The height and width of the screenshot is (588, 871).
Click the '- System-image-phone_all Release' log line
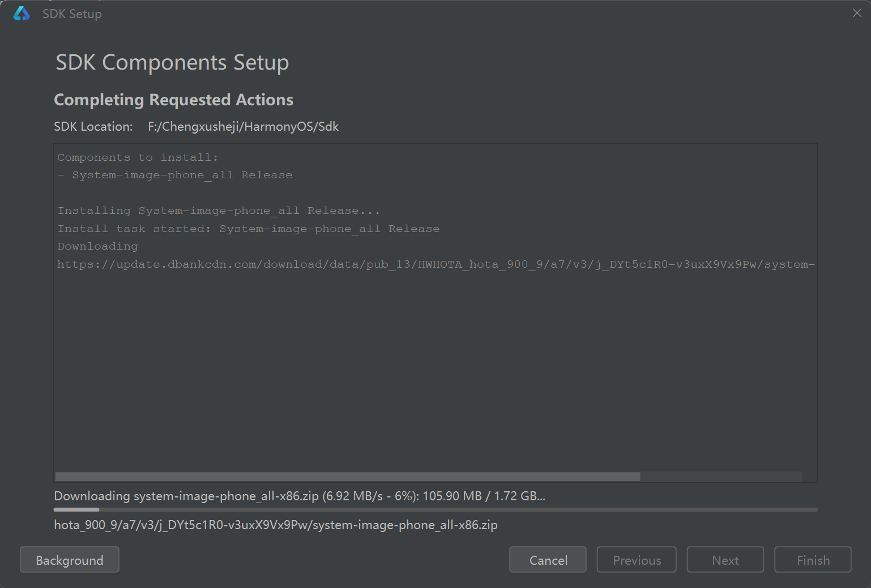(175, 175)
